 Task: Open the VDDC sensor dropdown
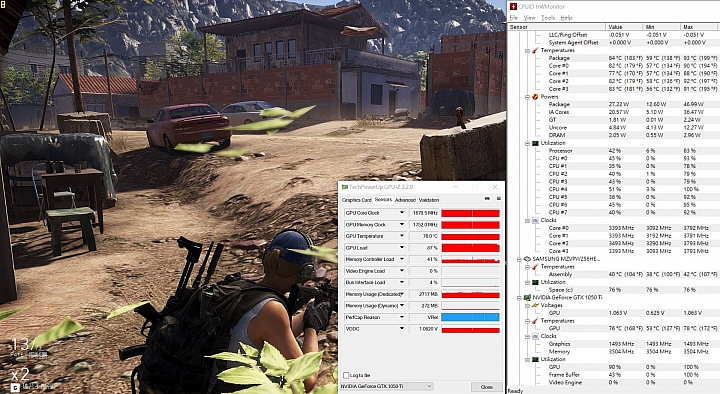(402, 329)
